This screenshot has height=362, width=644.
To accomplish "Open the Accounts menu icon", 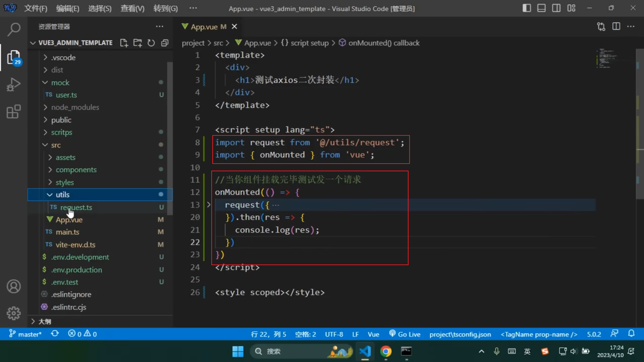I will (14, 287).
